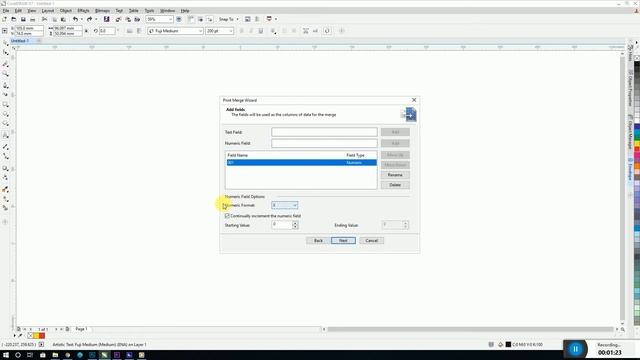
Task: Open the Text menu
Action: coord(119,11)
